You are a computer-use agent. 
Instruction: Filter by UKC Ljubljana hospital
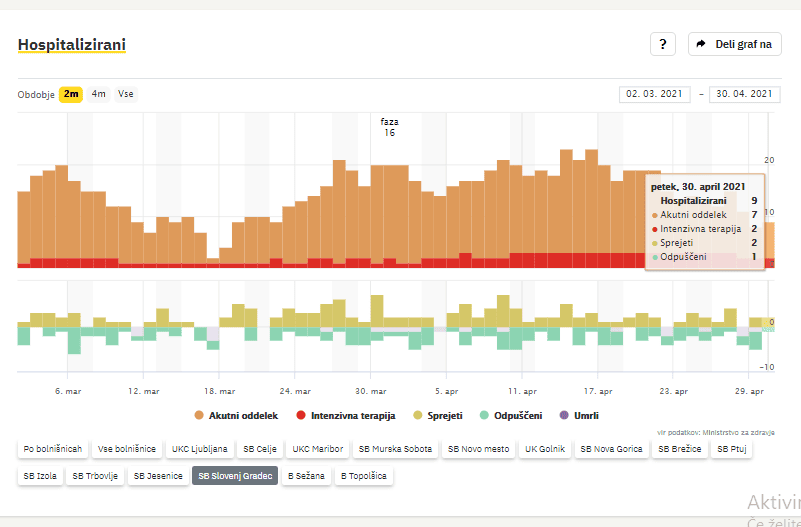click(x=200, y=450)
